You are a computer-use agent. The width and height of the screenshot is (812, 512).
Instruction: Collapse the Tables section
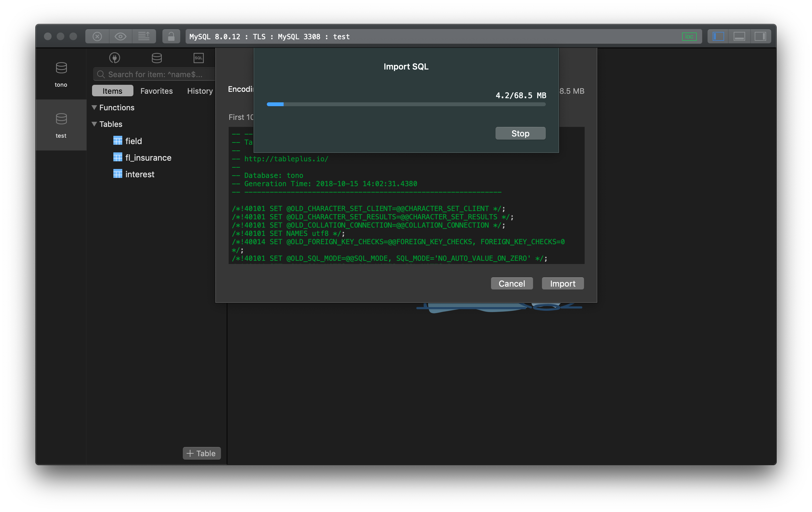pyautogui.click(x=95, y=124)
